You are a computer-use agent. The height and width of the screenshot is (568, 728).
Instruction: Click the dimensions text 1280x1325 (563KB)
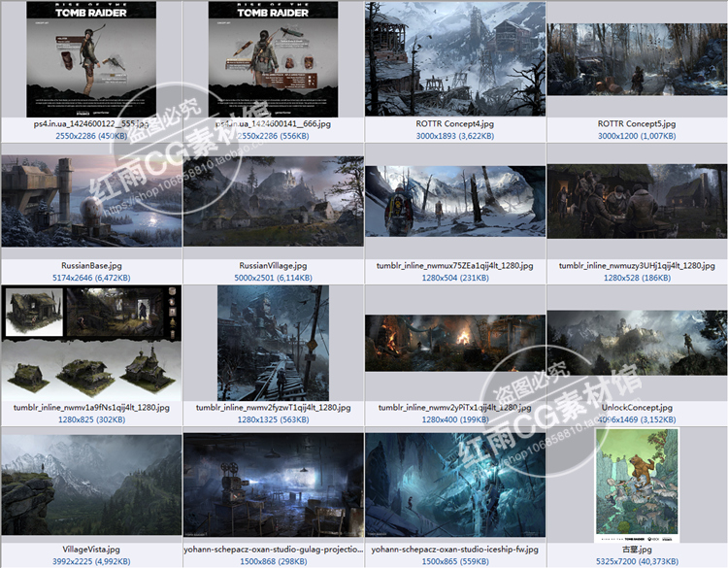[273, 419]
